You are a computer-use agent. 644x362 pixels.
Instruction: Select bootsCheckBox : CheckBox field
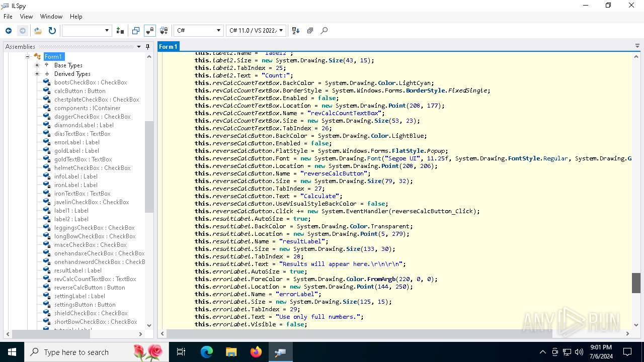coord(91,82)
